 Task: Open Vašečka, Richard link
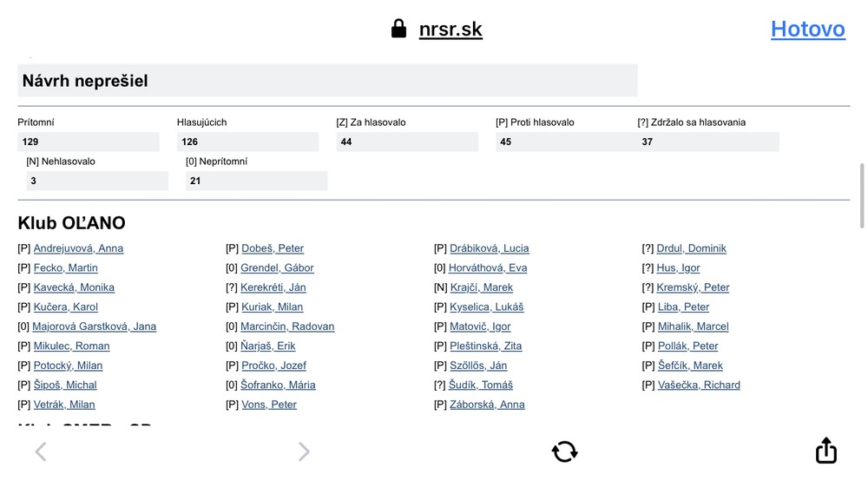pos(699,385)
